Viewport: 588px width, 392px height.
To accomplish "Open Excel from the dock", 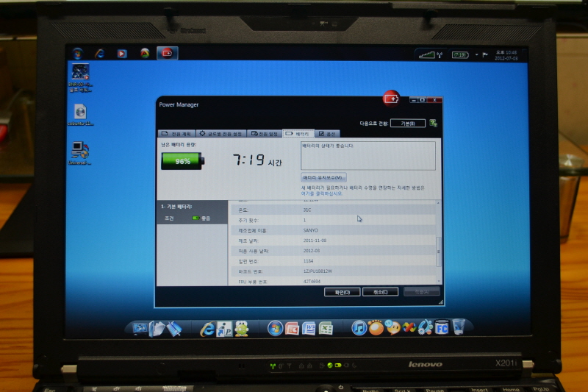I will pyautogui.click(x=326, y=328).
